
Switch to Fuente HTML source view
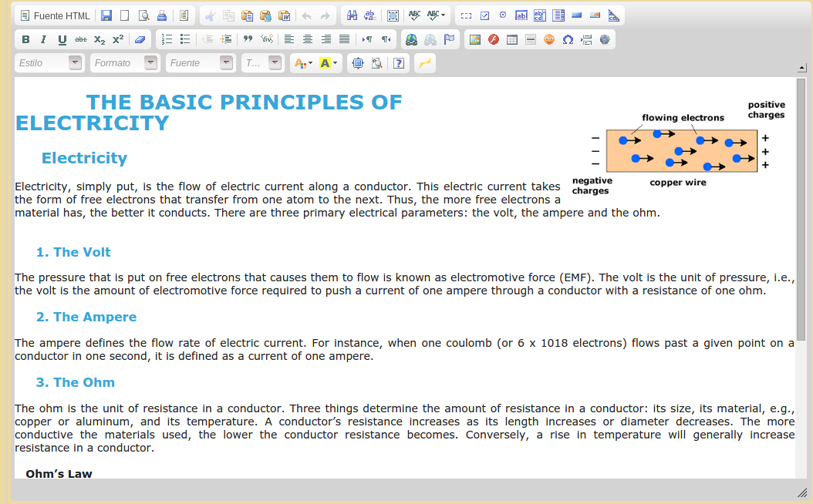pos(55,15)
